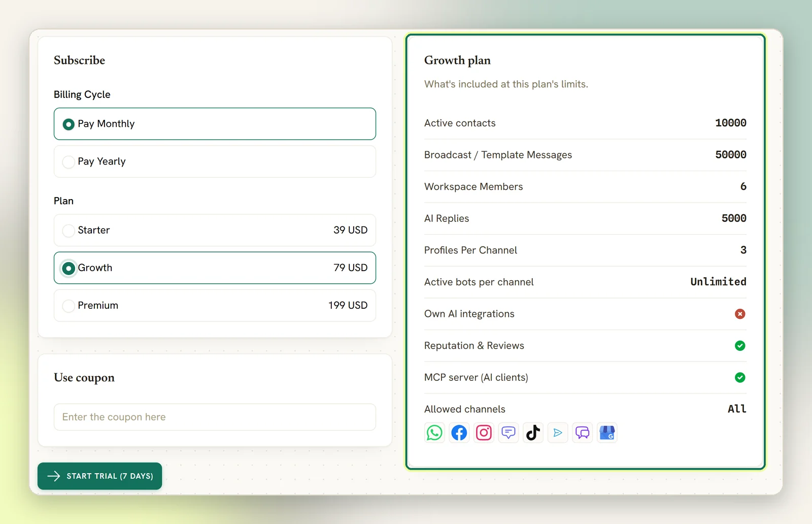812x524 pixels.
Task: Click the AI Replies value 5000
Action: 734,218
